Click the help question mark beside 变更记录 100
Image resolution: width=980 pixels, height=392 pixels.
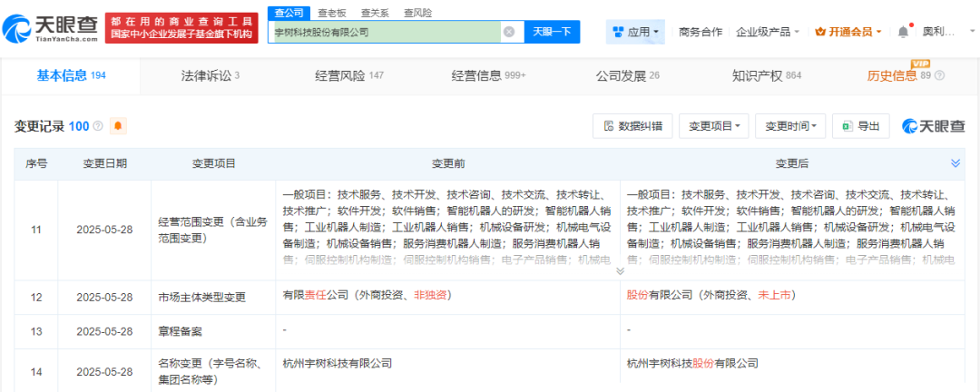pos(98,126)
